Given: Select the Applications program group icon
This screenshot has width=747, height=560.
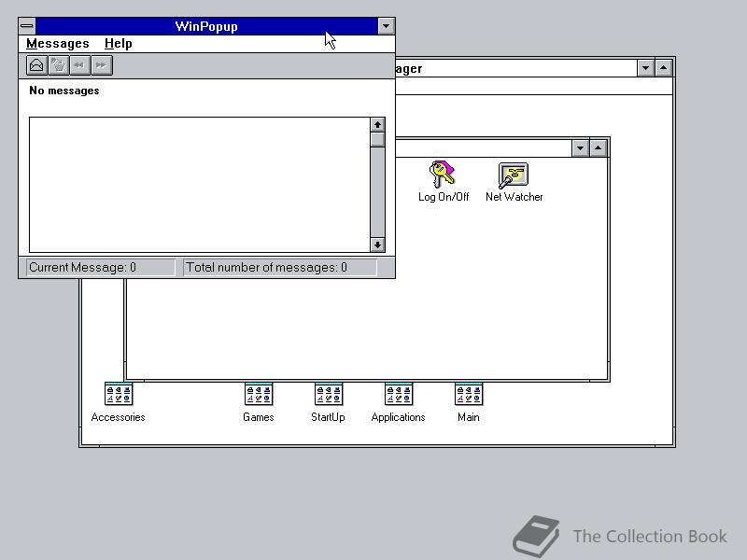Looking at the screenshot, I should pos(399,402).
